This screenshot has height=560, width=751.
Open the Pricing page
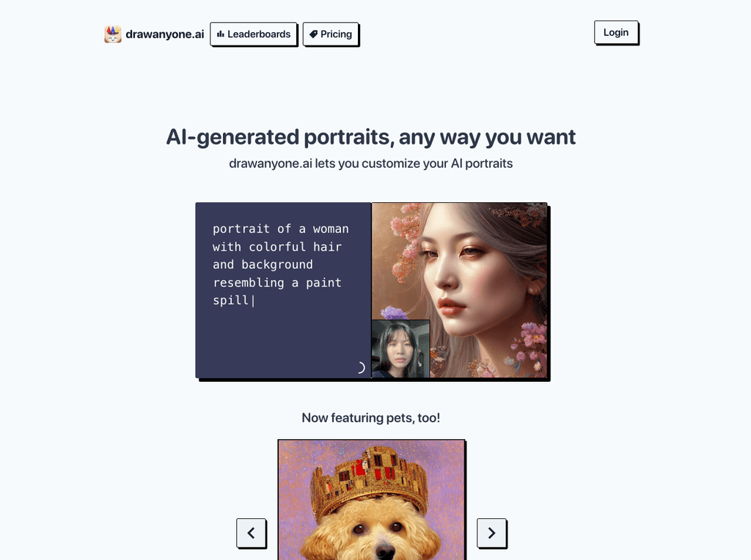[331, 34]
